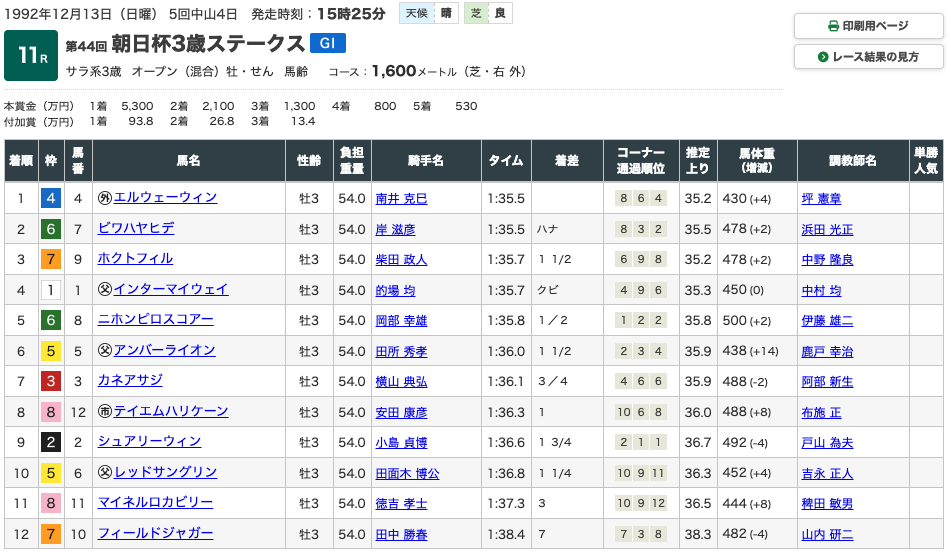Image resolution: width=951 pixels, height=557 pixels.
Task: Click the green 11R race number badge
Action: (x=30, y=55)
